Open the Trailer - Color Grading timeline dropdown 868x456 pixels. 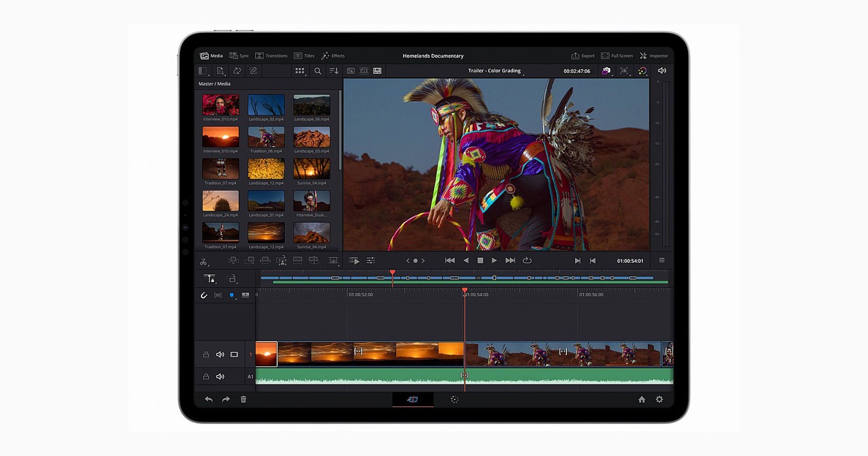tap(495, 71)
